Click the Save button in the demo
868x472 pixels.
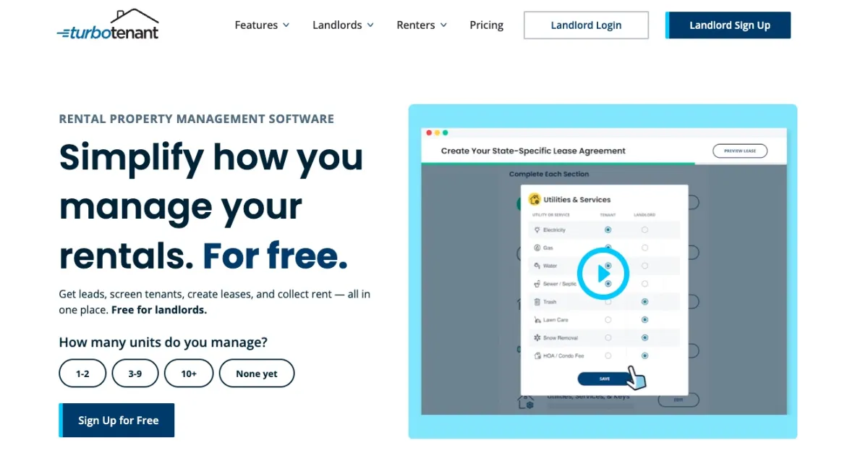(604, 379)
